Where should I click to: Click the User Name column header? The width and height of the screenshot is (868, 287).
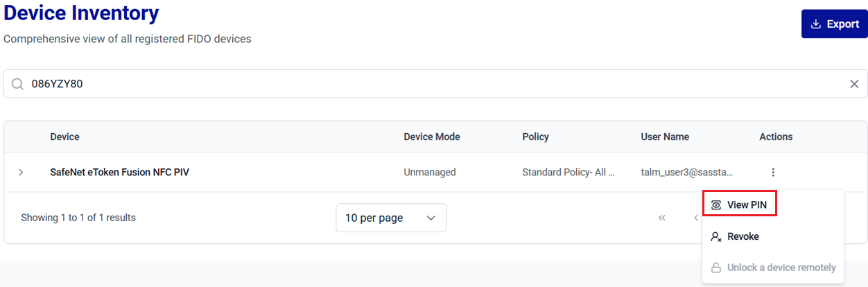click(x=664, y=137)
